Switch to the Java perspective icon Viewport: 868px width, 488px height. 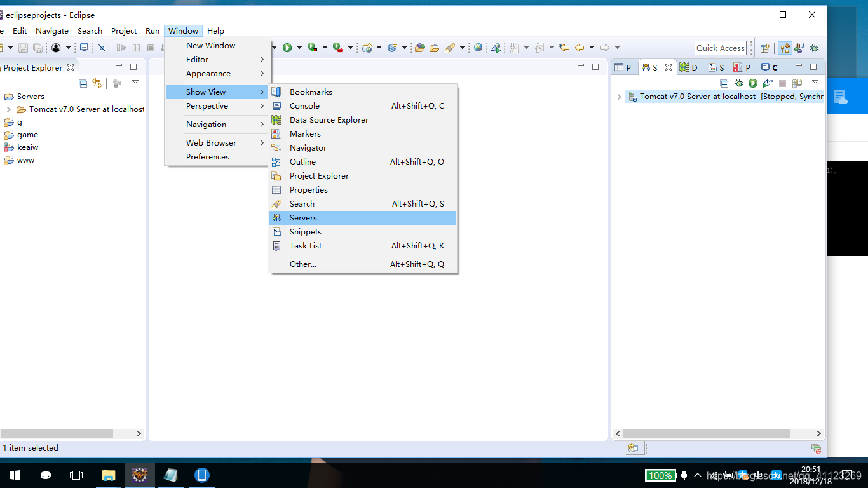(x=799, y=48)
